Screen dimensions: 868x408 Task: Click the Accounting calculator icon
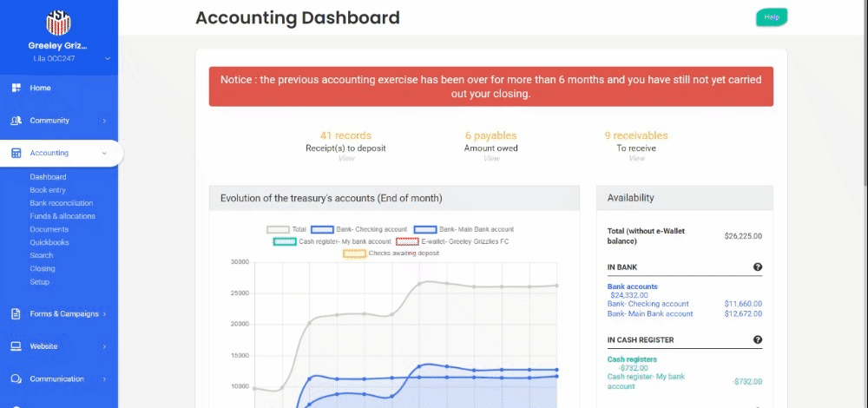click(16, 153)
